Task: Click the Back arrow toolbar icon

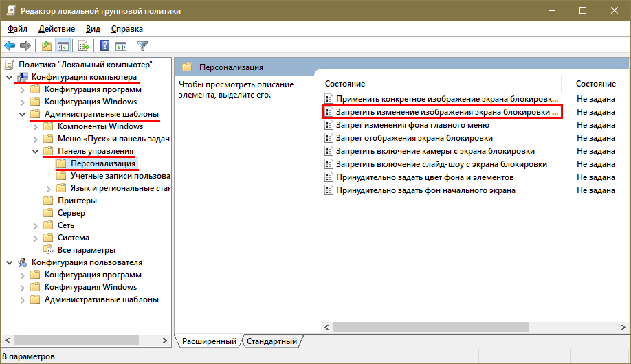Action: pyautogui.click(x=10, y=46)
